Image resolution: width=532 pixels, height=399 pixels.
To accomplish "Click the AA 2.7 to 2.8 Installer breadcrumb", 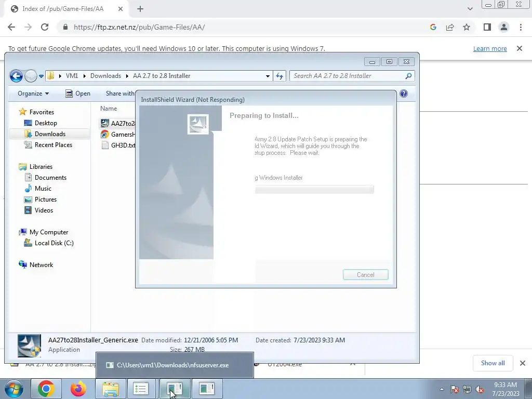I will pos(162,76).
